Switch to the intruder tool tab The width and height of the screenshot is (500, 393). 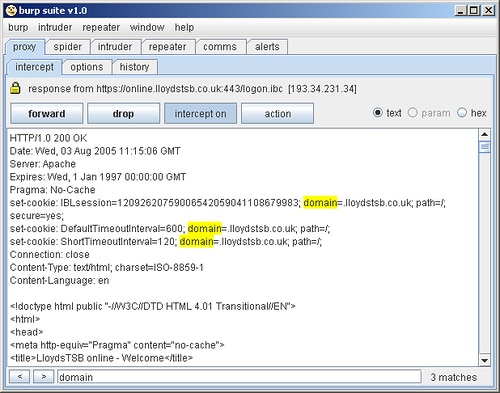115,47
